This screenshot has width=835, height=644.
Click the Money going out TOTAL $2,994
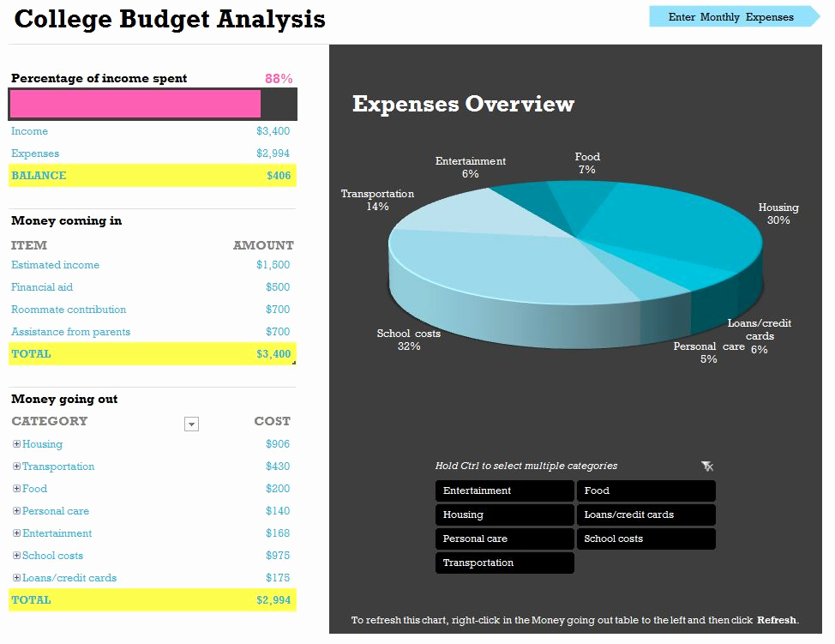coord(273,599)
